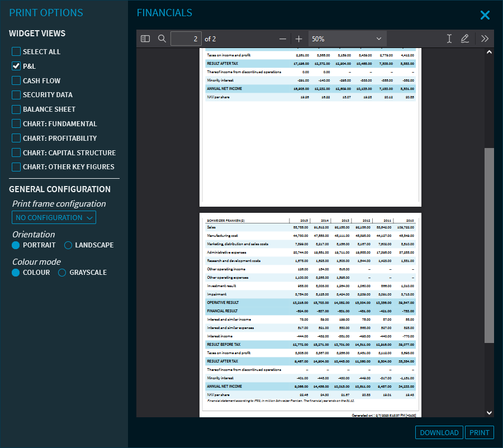Enable the Balance Sheet checkbox
This screenshot has height=448, width=503.
16,109
